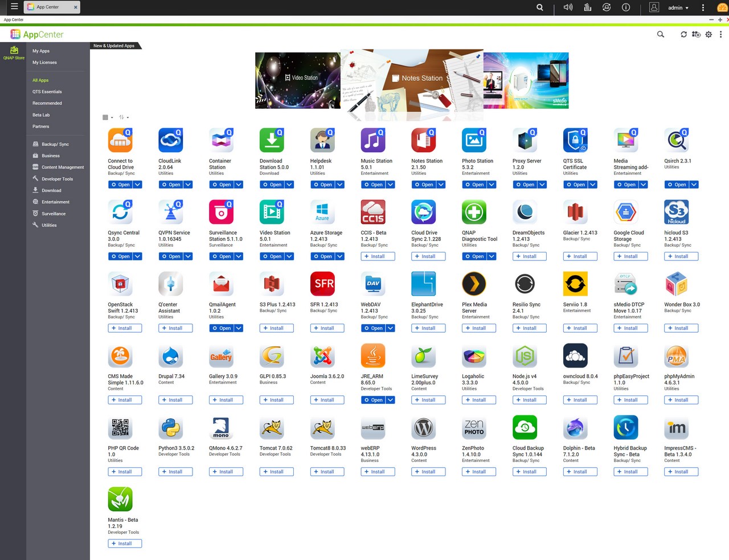Click the Qsync Central app icon
The width and height of the screenshot is (729, 560).
click(x=120, y=212)
